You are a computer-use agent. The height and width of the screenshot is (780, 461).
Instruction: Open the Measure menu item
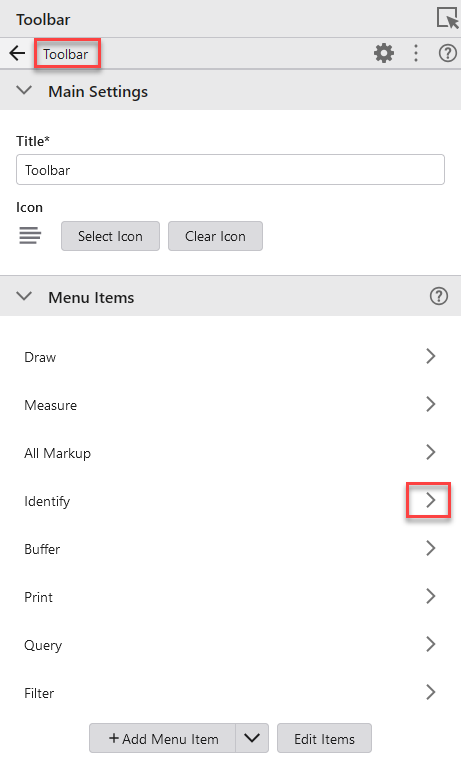pyautogui.click(x=230, y=405)
